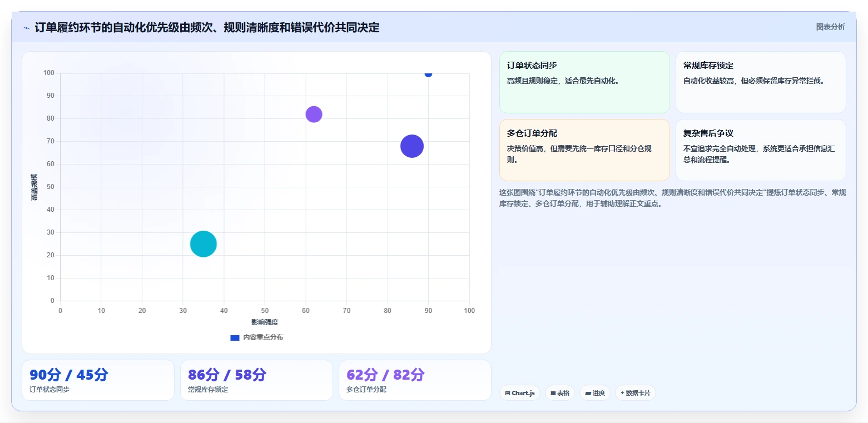
Task: Click the 90分 / 45分 stat card
Action: [98, 380]
